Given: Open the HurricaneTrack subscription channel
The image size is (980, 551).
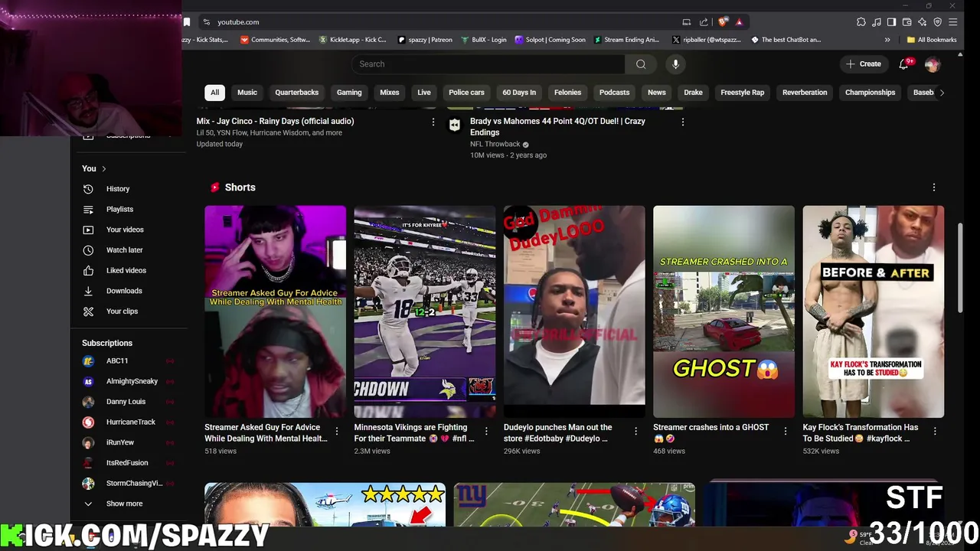Looking at the screenshot, I should (x=130, y=422).
